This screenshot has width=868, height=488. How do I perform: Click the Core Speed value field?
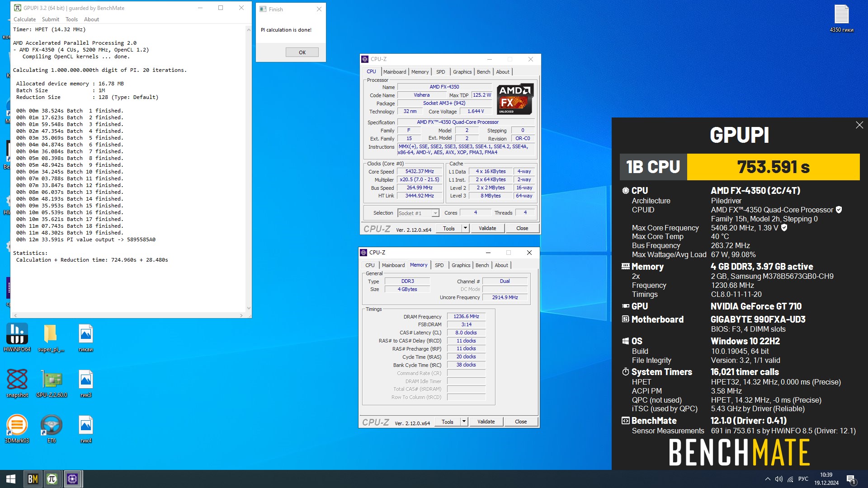pos(420,172)
